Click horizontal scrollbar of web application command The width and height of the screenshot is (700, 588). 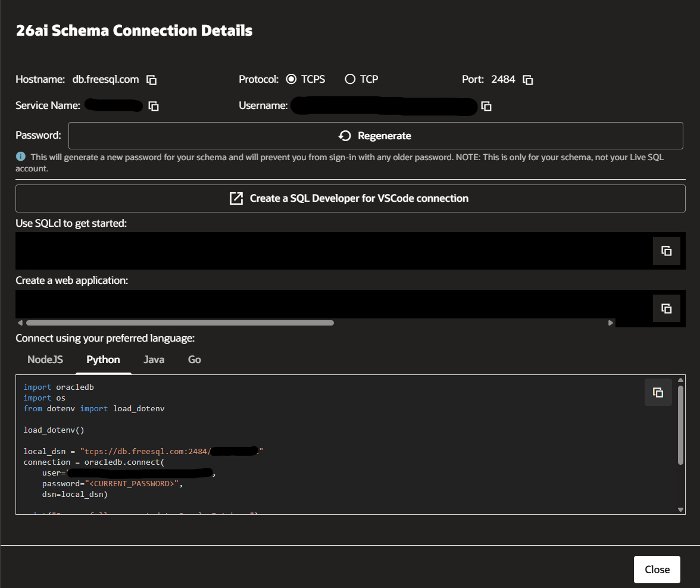tap(180, 323)
